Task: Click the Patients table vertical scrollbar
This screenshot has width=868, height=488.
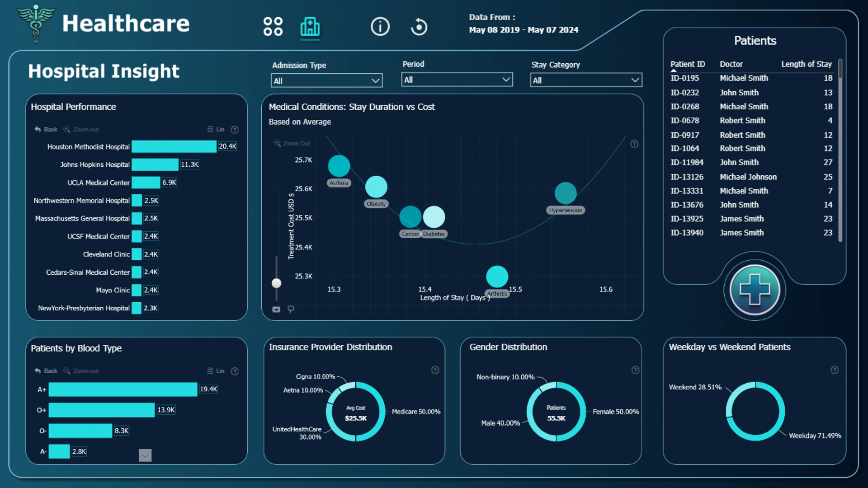Action: coord(840,150)
